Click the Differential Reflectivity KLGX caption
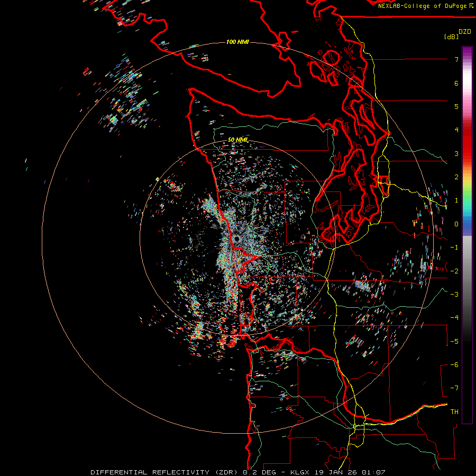Screen dimensions: 476x476 (x=238, y=472)
